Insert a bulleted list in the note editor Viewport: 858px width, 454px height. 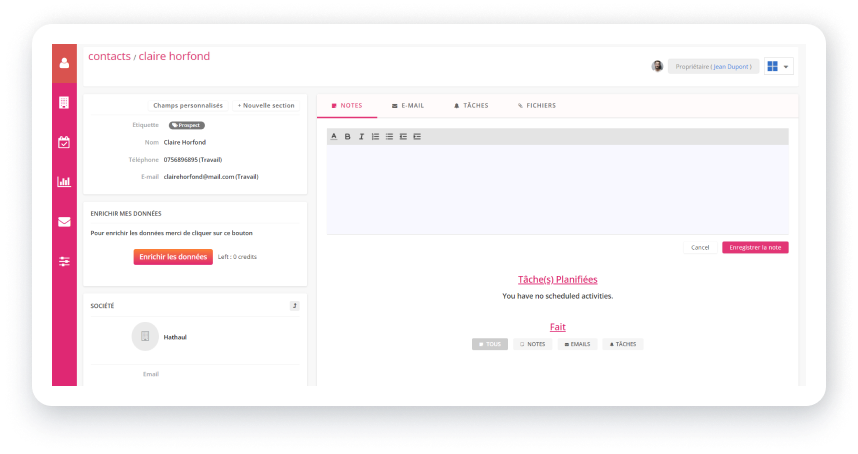click(389, 136)
